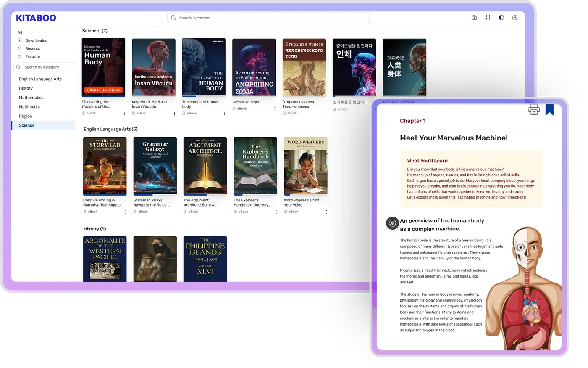Viewport: 588px width, 368px height.
Task: Click the KITABOO logo
Action: (x=36, y=18)
